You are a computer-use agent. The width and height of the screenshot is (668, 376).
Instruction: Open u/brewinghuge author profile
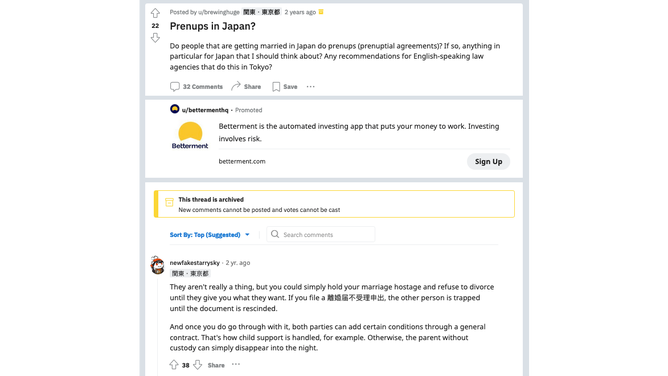219,12
